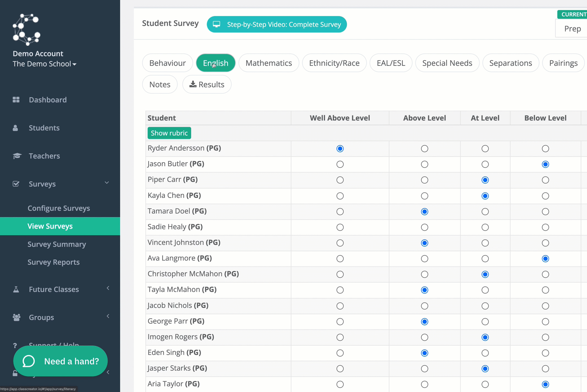Switch to the Mathematics tab

click(268, 62)
